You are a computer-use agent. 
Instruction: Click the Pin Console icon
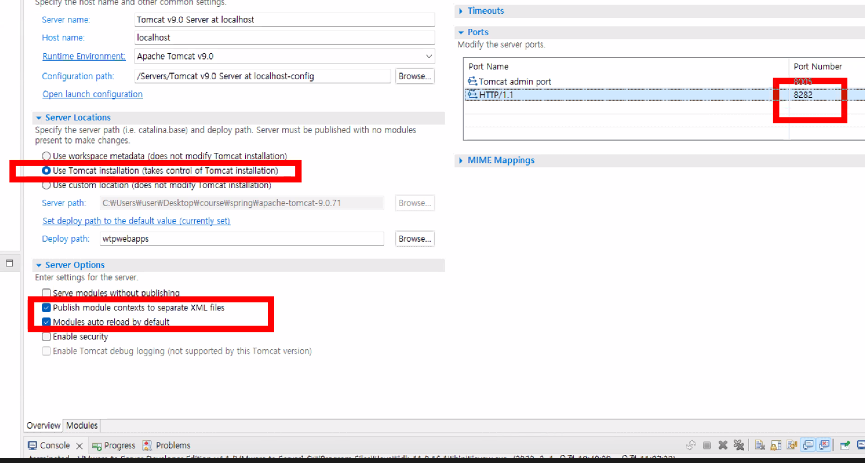[845, 445]
